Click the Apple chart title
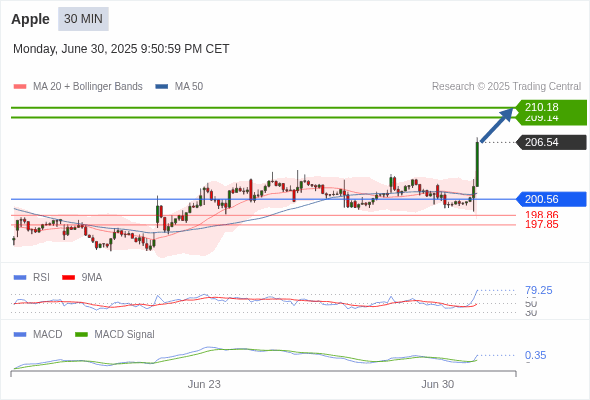Viewport: 590px width, 400px height. tap(30, 19)
